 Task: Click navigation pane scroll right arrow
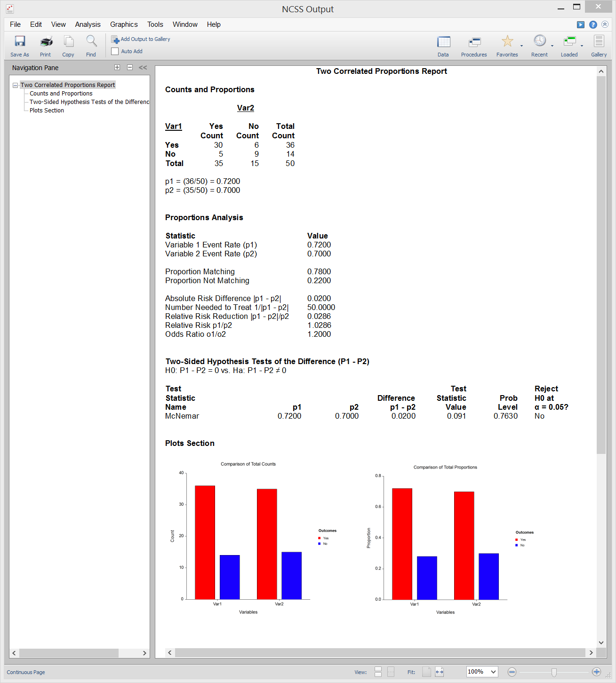(144, 653)
